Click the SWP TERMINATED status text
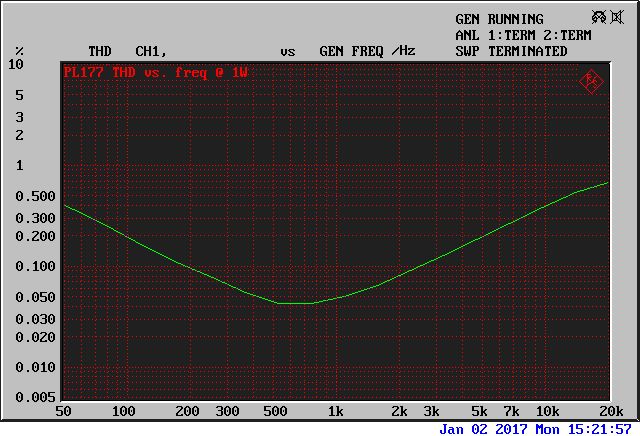The image size is (640, 436). (x=511, y=51)
